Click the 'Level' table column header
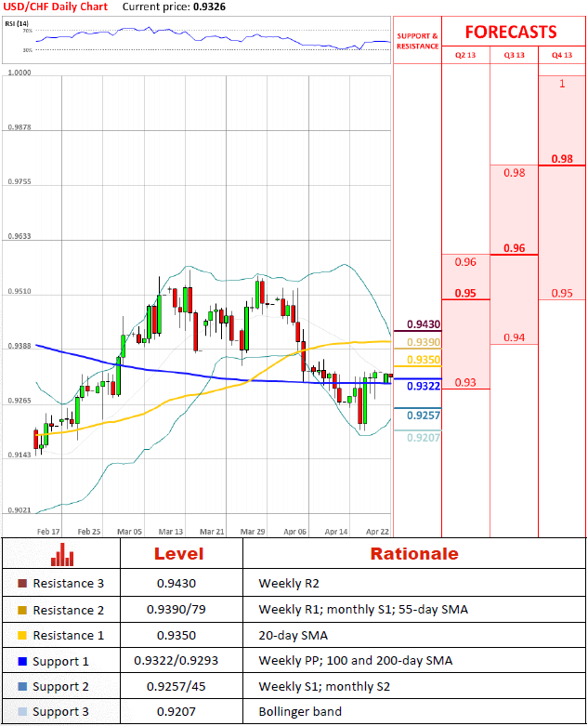This screenshot has height=726, width=588. click(178, 554)
